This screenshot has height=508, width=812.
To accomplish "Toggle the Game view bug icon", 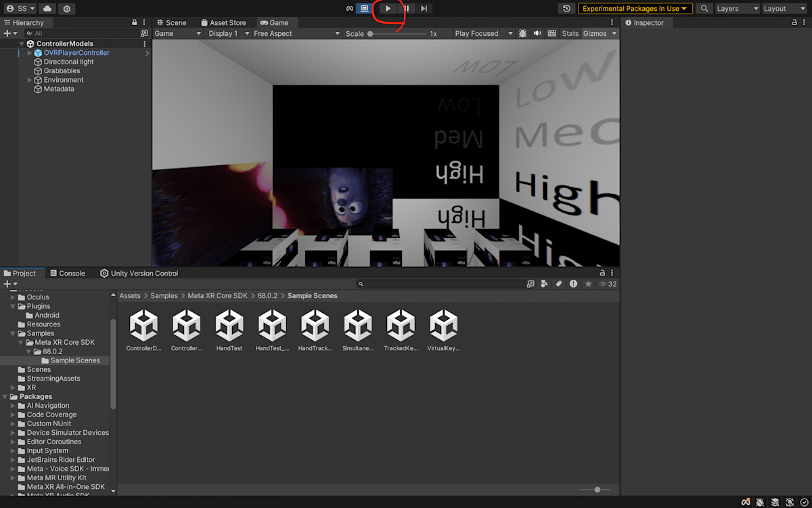I will coord(522,33).
